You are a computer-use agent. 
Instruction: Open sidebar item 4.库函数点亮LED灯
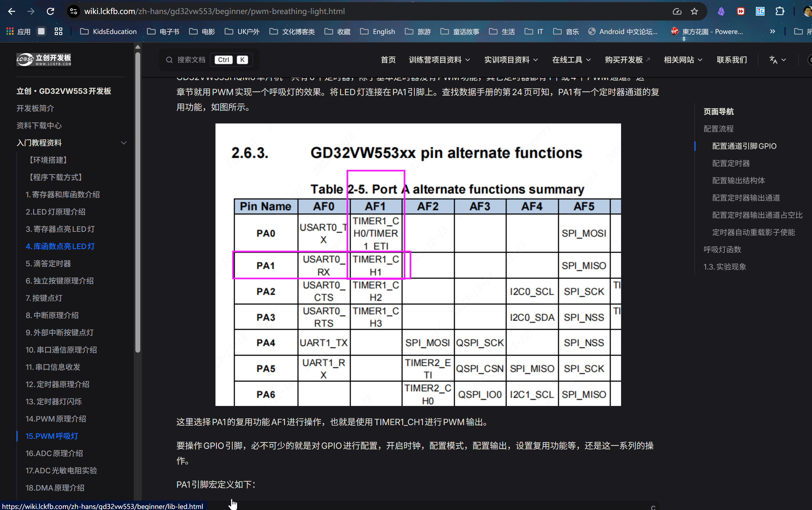(x=60, y=246)
